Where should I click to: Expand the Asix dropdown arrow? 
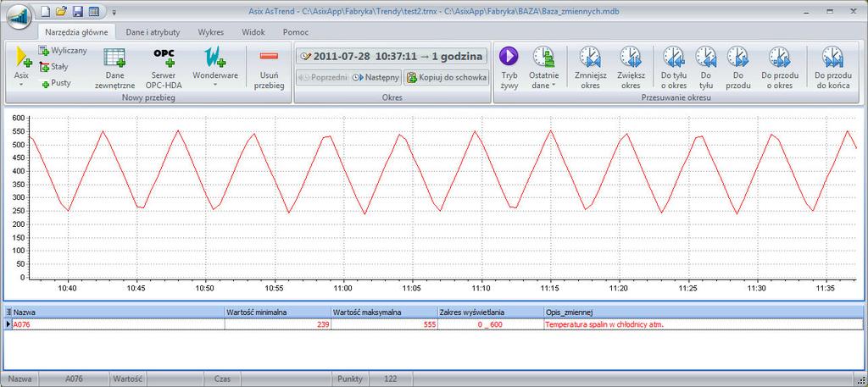tap(21, 85)
